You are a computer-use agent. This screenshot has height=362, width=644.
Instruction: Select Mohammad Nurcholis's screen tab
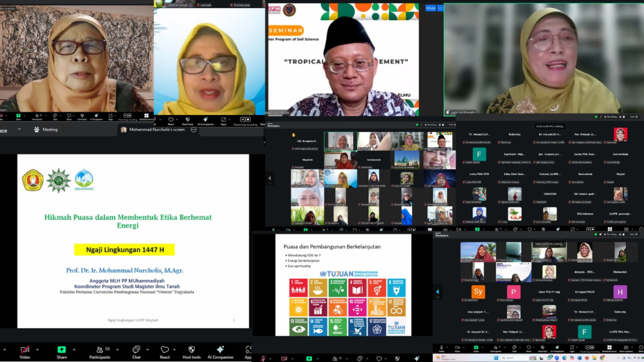pyautogui.click(x=153, y=129)
